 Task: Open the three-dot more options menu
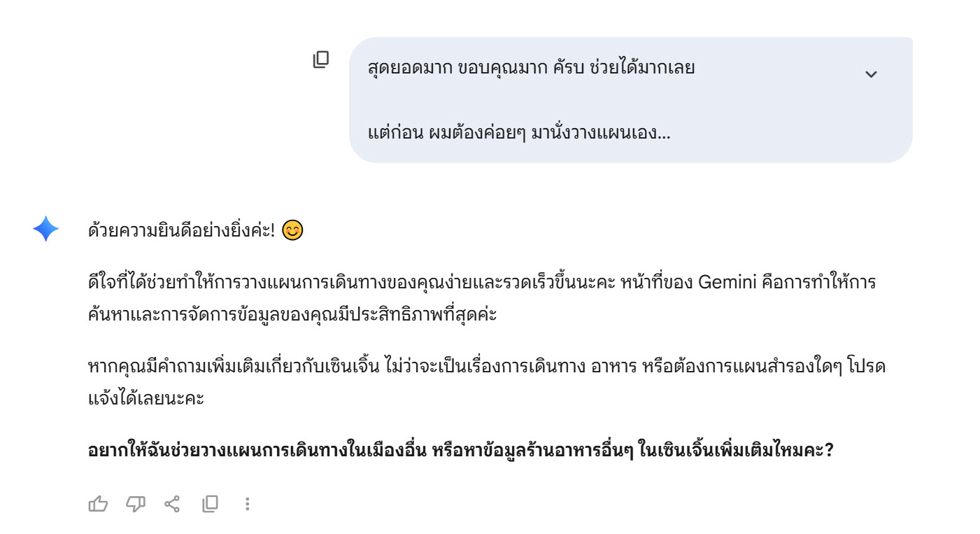[x=247, y=503]
